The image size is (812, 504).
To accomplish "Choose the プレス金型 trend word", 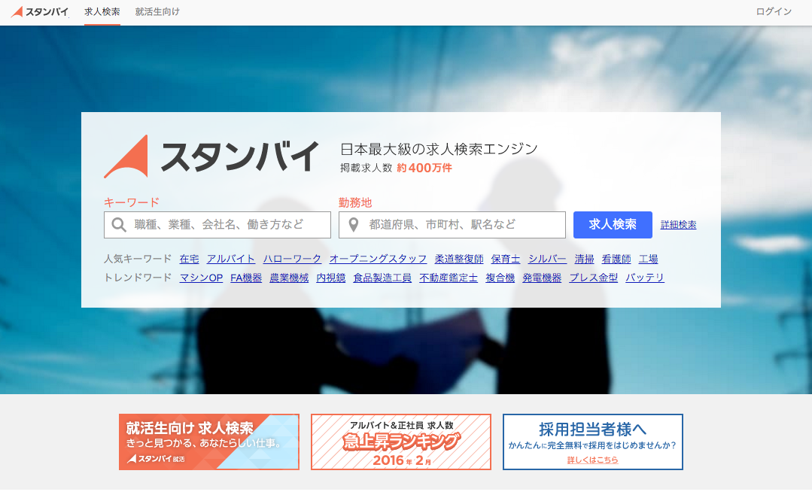I will [594, 278].
